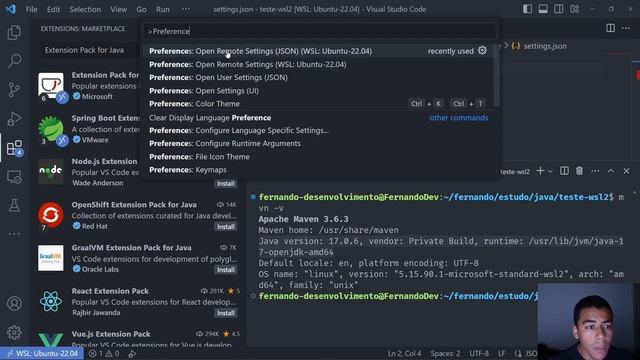Customize layout icon in title bar
640x360 pixels.
575,9
